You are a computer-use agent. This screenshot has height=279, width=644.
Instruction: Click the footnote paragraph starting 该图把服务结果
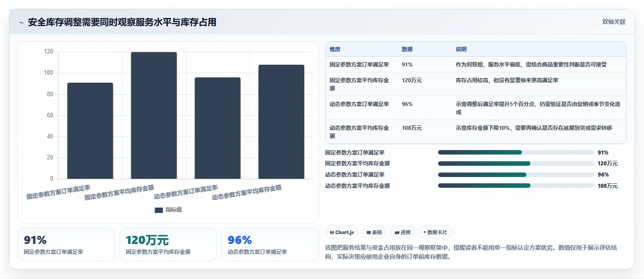point(472,252)
